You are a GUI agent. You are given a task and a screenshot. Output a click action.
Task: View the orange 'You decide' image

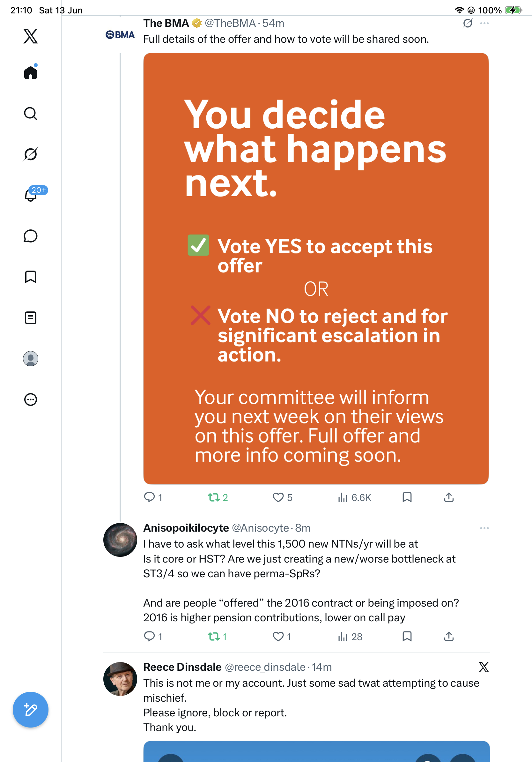tap(316, 268)
